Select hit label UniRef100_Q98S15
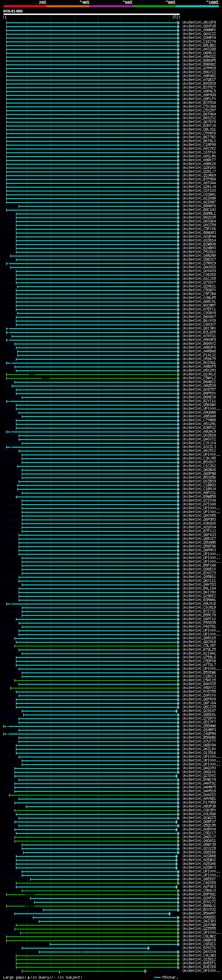The width and height of the screenshot is (222, 980). click(199, 638)
